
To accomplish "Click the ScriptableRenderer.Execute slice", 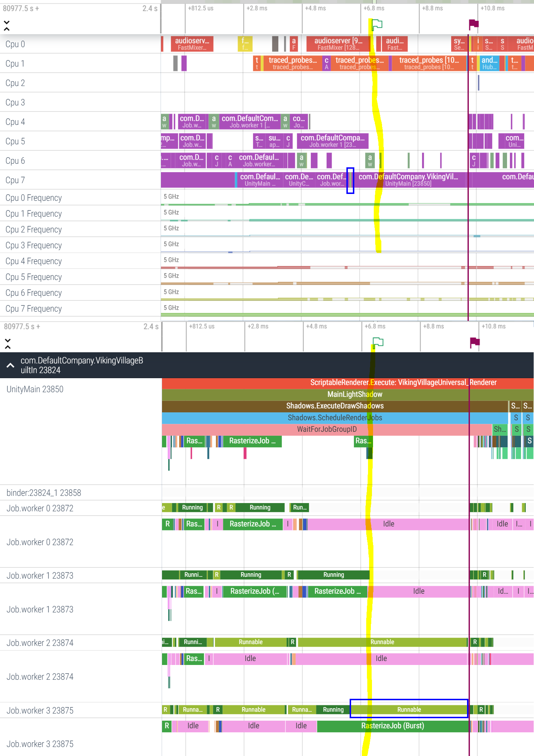I will point(403,382).
